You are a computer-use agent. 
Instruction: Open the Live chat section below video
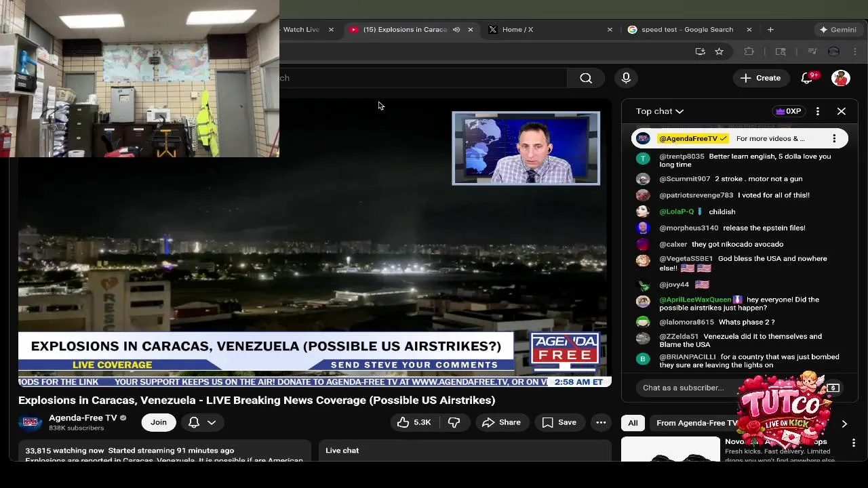pyautogui.click(x=465, y=451)
